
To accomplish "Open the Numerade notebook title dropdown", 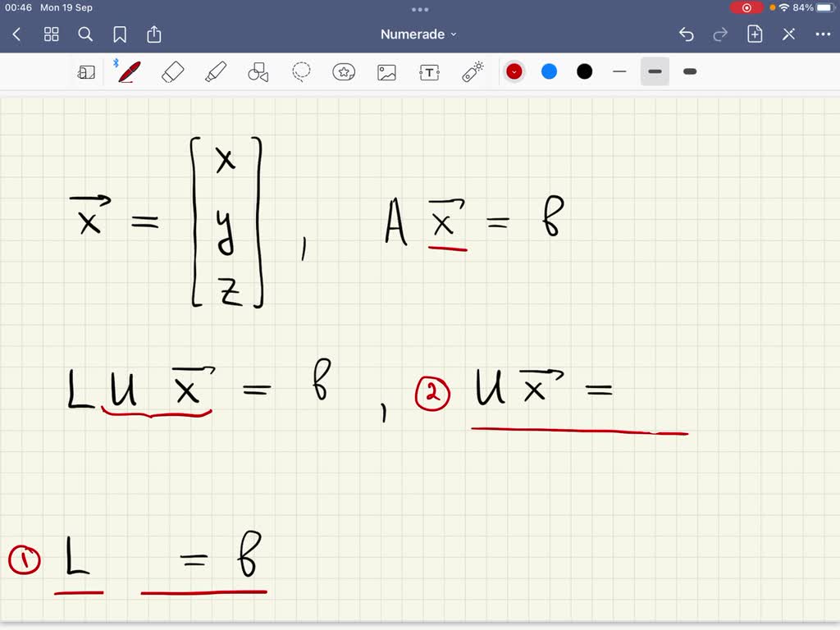I will pyautogui.click(x=420, y=34).
